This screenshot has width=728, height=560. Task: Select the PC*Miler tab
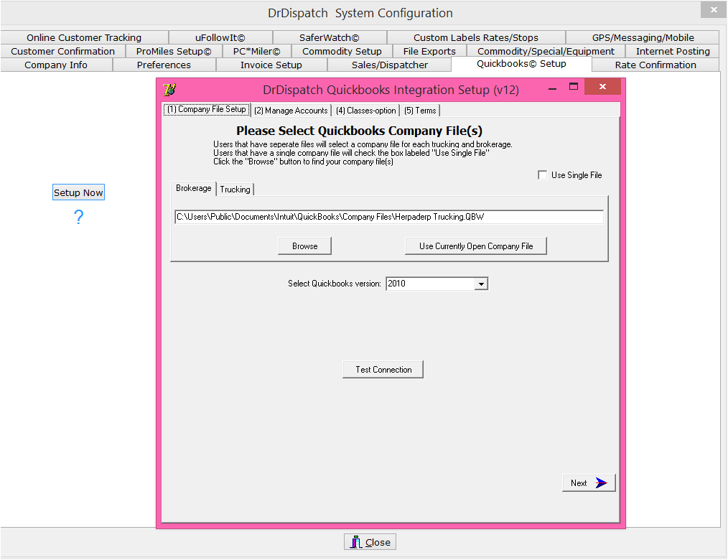pos(257,51)
